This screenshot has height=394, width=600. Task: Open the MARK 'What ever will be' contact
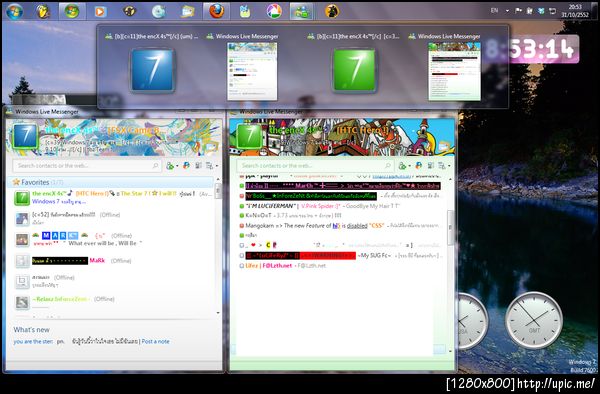[x=113, y=239]
